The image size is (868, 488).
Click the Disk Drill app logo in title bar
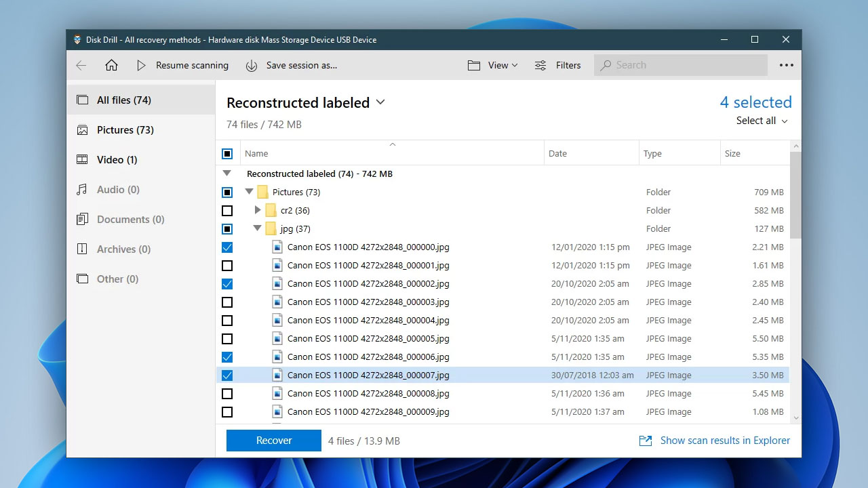point(77,40)
